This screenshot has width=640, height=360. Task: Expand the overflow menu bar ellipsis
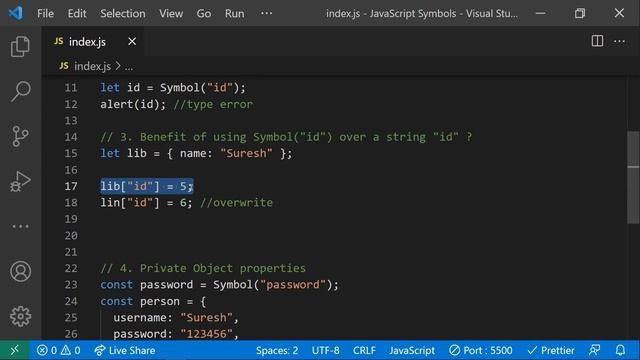click(267, 13)
